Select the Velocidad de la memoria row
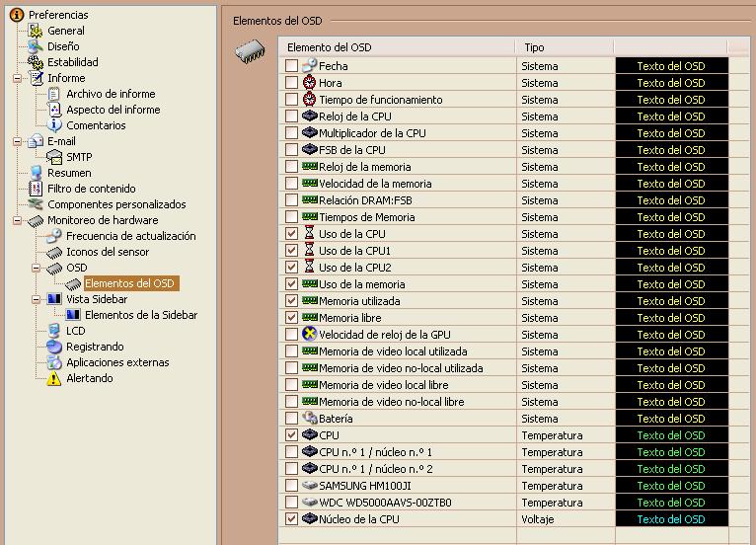This screenshot has height=545, width=756. point(375,184)
